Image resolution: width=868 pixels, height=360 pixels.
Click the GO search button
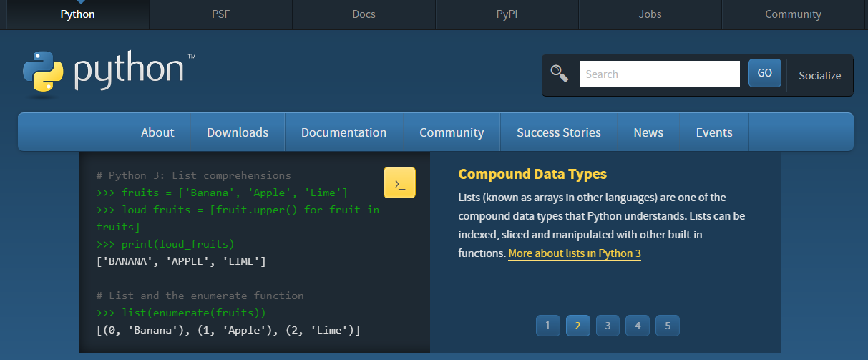click(764, 73)
